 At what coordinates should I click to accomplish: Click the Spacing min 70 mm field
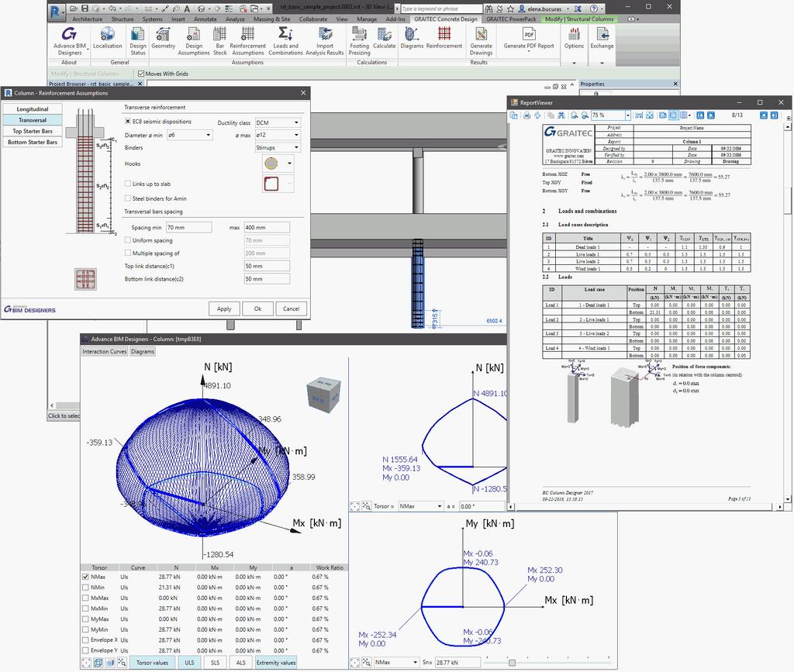click(189, 228)
